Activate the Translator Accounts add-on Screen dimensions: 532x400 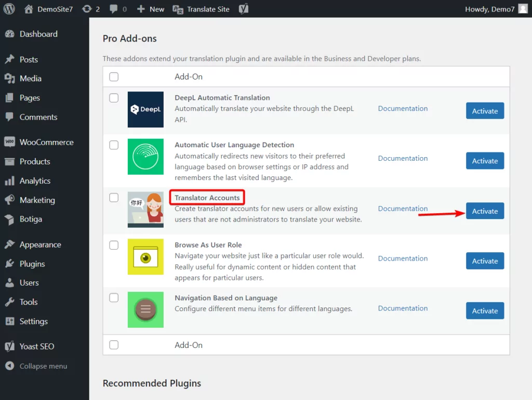pos(485,211)
